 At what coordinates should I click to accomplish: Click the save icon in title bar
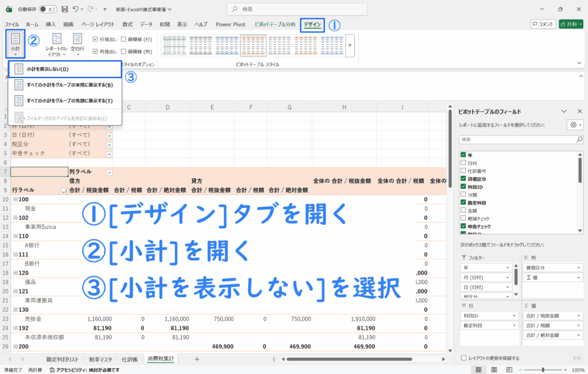(x=64, y=9)
